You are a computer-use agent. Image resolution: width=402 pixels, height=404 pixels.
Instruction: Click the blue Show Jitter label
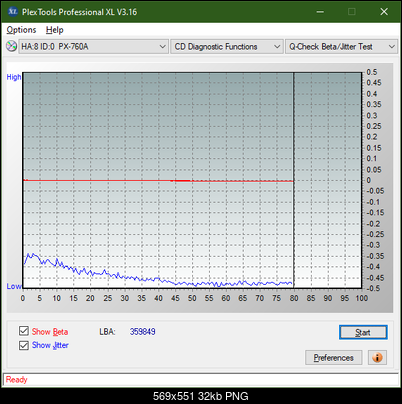pyautogui.click(x=50, y=345)
